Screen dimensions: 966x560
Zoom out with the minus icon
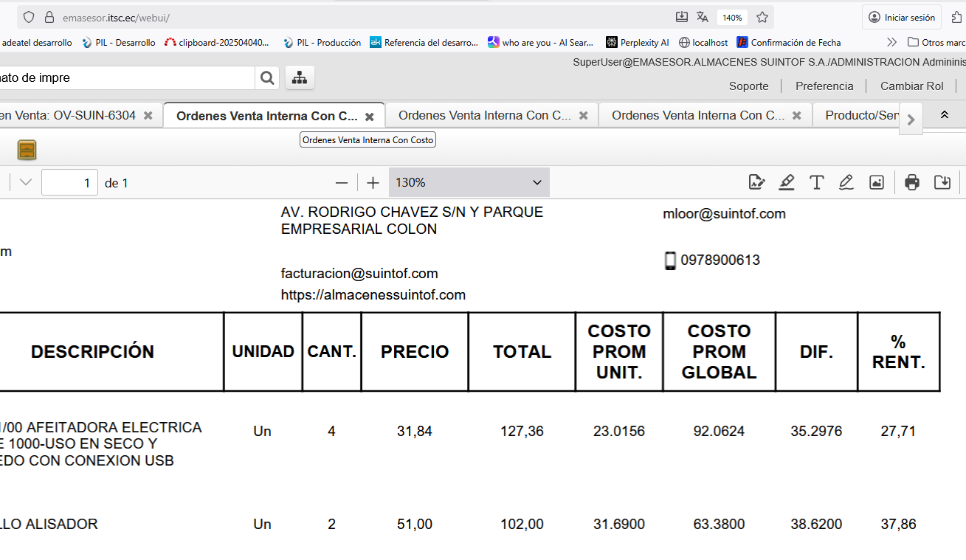(341, 183)
